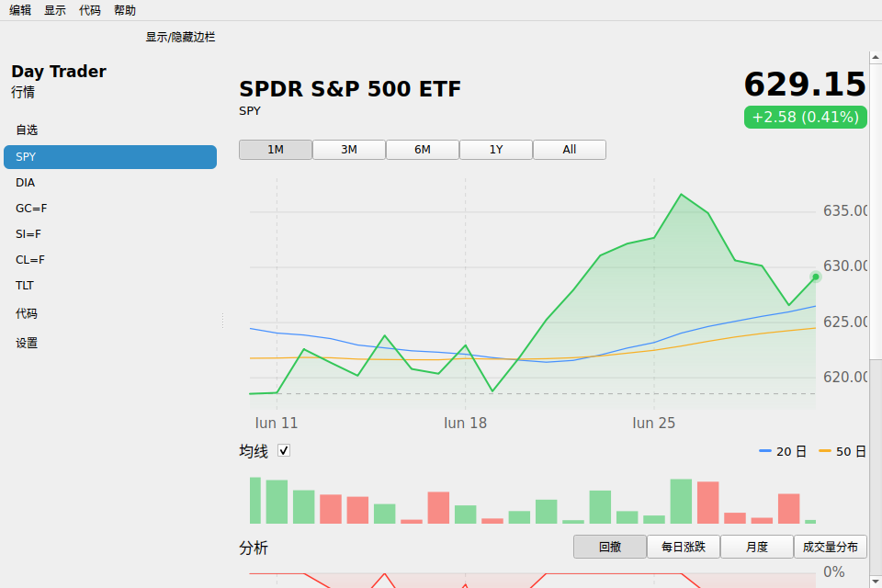882x588 pixels.
Task: Click scrollbar up arrow
Action: tap(876, 57)
